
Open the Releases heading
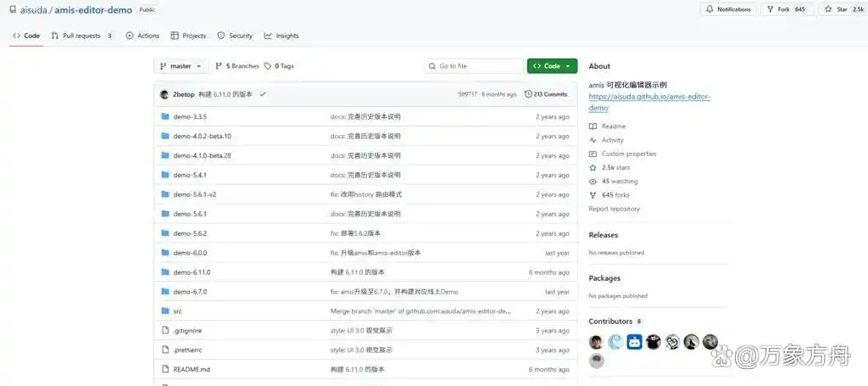(x=604, y=235)
